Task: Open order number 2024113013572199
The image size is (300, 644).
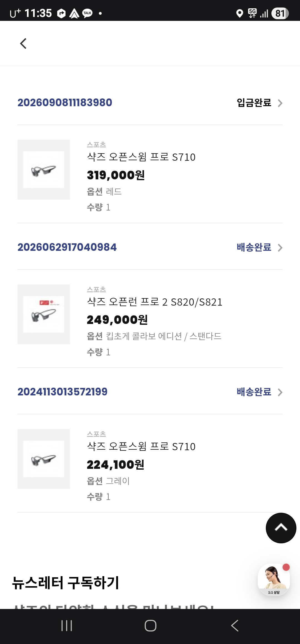Action: tap(62, 392)
